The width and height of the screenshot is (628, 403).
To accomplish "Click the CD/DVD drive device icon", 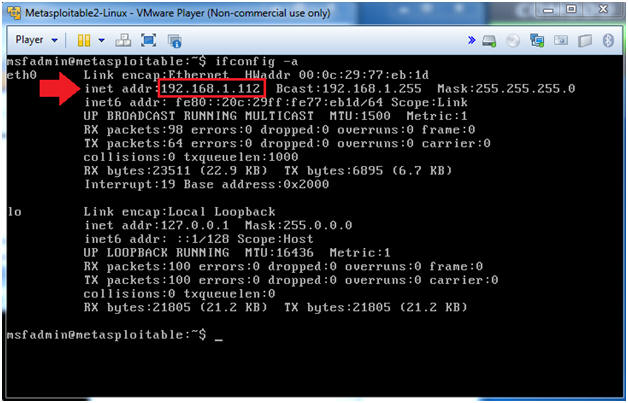I will (x=513, y=40).
